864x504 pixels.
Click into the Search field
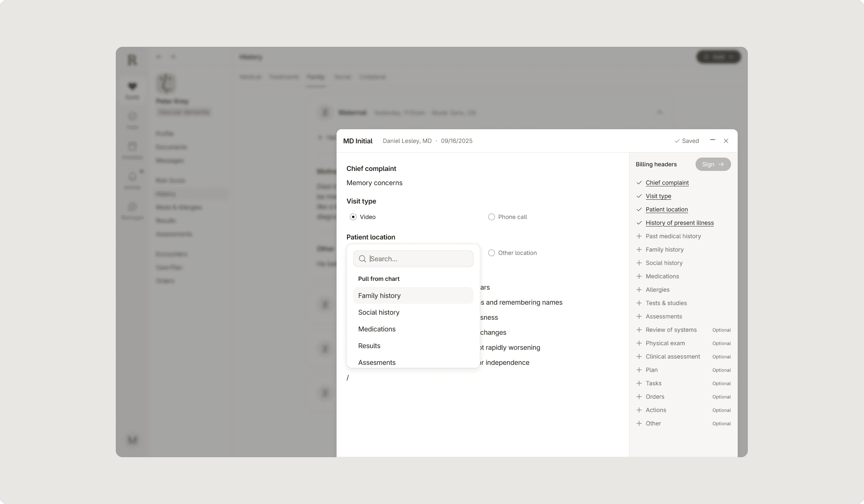click(x=420, y=259)
